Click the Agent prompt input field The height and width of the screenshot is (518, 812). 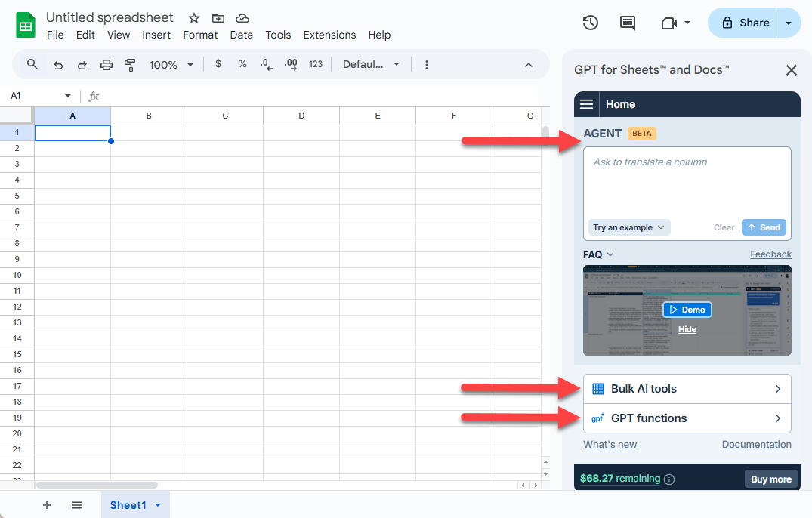point(687,181)
